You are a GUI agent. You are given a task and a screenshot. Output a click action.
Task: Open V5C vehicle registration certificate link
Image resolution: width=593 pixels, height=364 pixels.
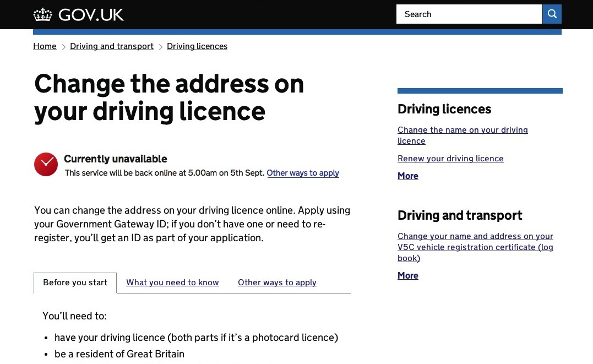(x=475, y=247)
